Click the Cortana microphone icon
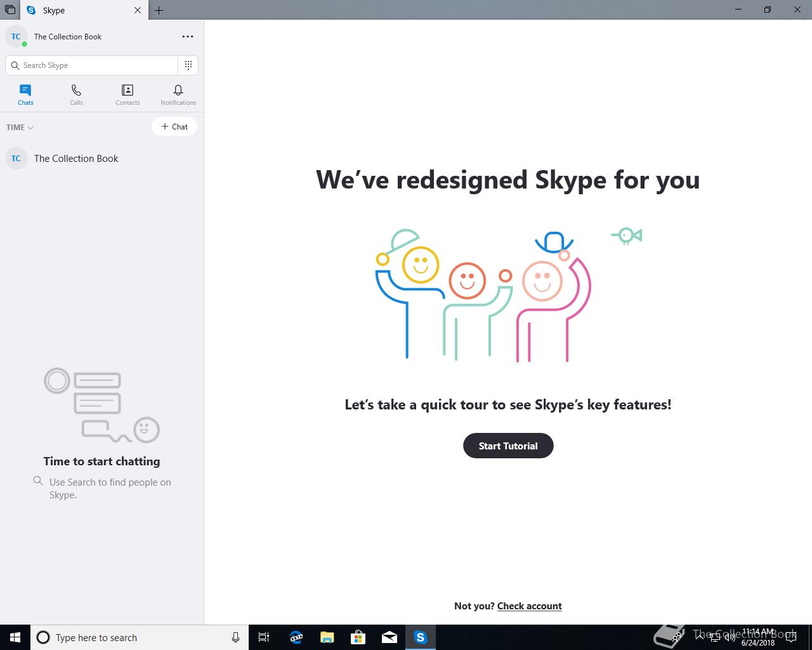This screenshot has width=812, height=650. [235, 637]
